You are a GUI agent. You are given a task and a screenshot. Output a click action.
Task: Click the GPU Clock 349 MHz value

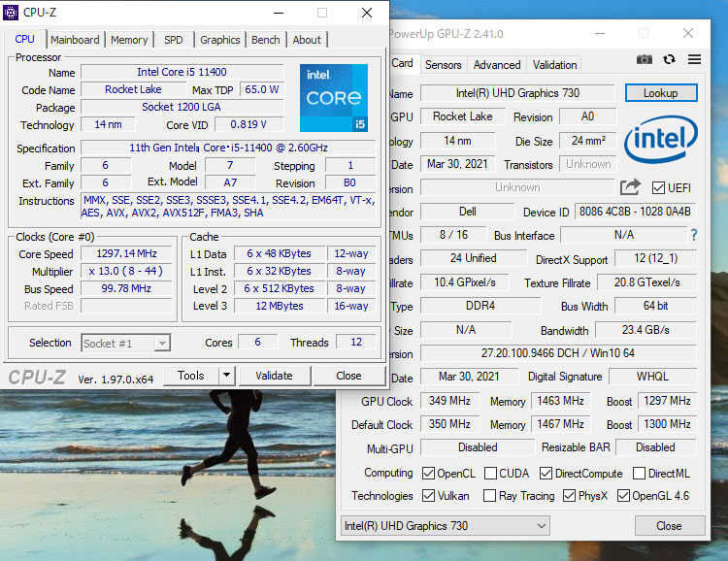point(449,401)
